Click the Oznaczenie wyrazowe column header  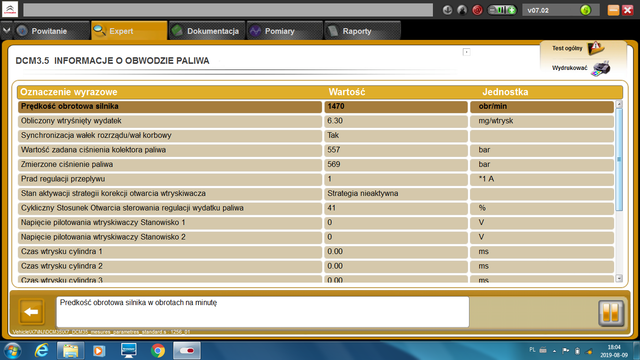pos(69,92)
